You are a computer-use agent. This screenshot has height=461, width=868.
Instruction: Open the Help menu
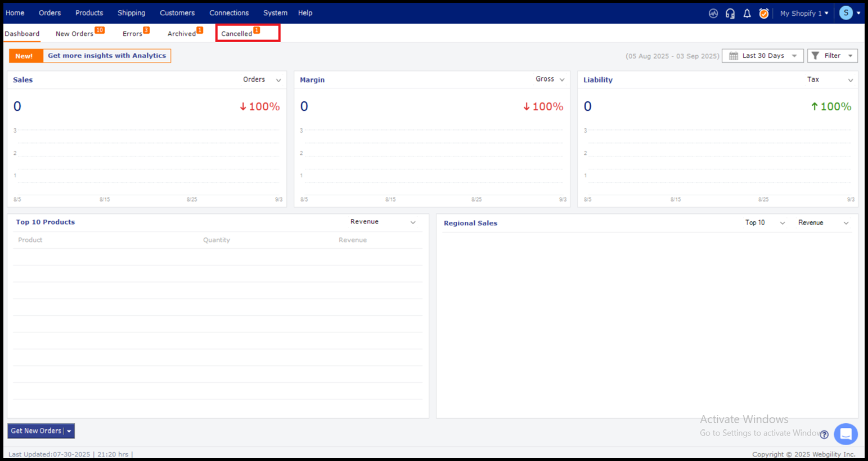(305, 13)
